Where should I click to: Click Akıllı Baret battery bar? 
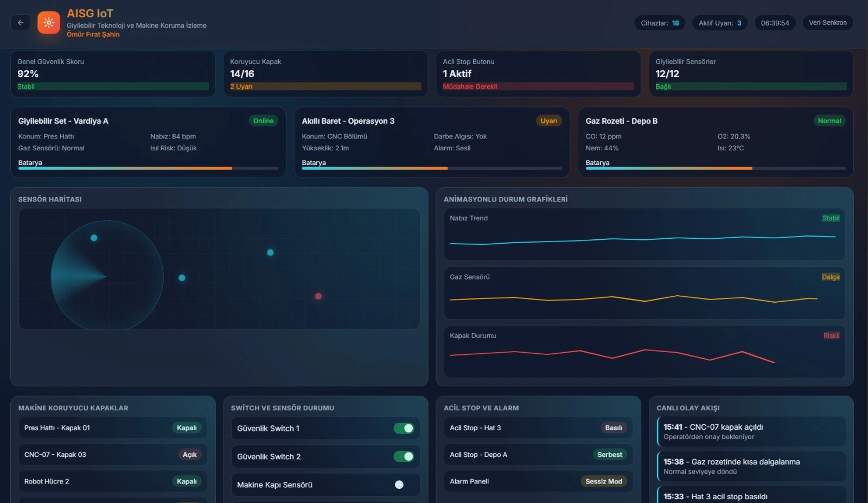pos(431,168)
